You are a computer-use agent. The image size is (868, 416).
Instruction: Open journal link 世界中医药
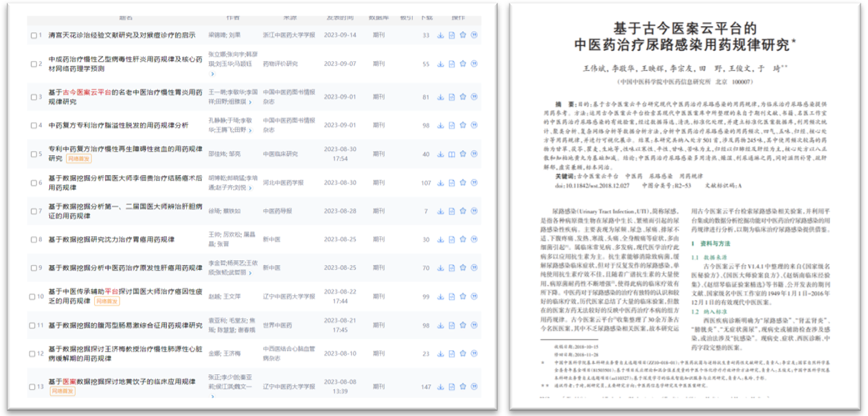[278, 325]
